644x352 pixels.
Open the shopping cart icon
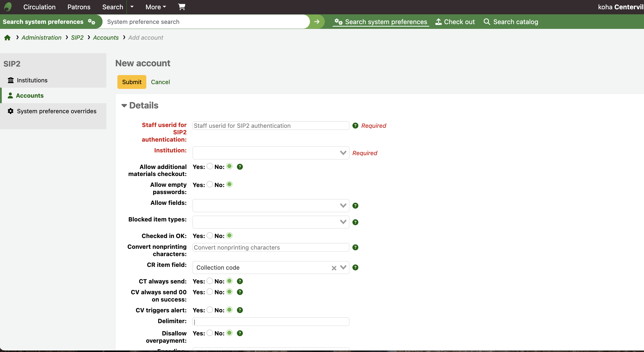(181, 7)
